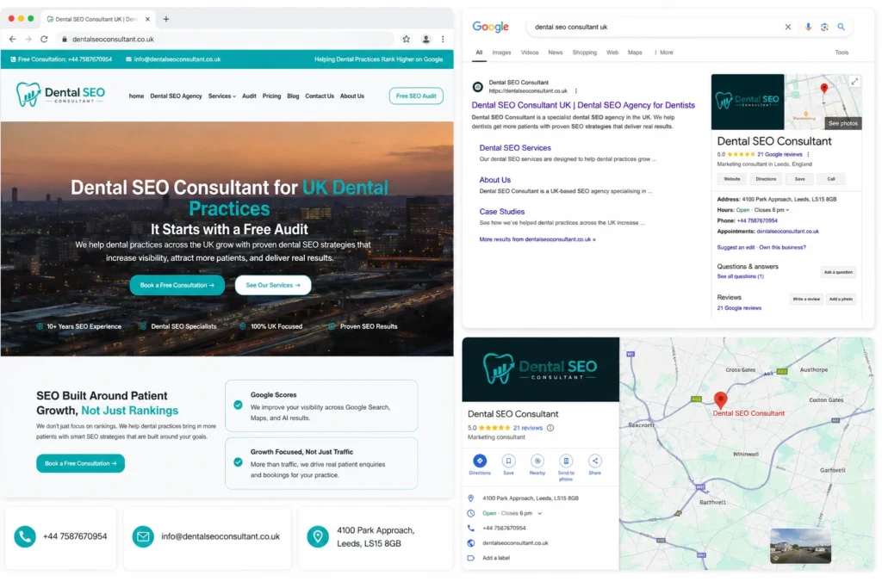Click knowledge panel Call button
This screenshot has width=882, height=588.
pos(831,179)
